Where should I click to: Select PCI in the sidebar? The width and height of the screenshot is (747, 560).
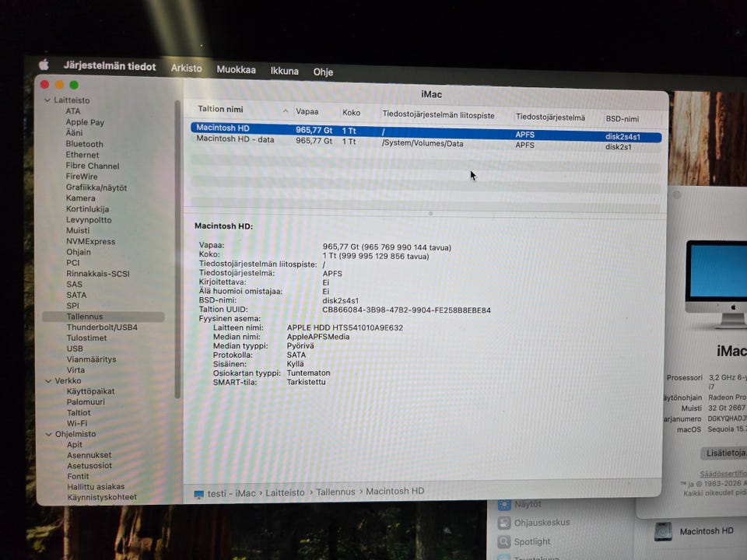(x=73, y=263)
